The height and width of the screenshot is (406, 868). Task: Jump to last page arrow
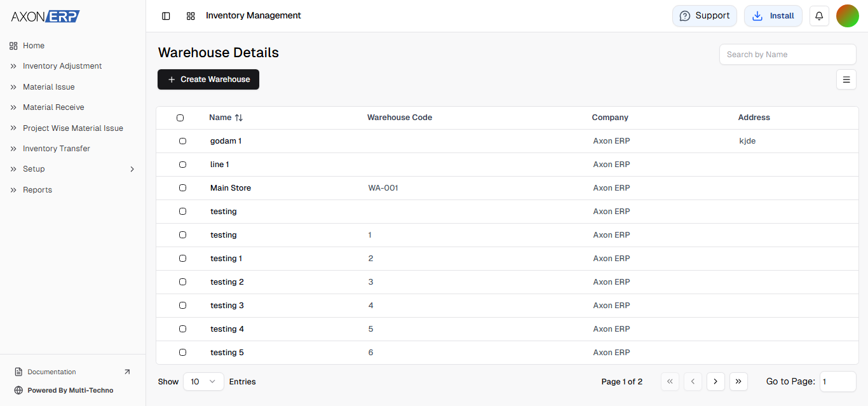(x=738, y=381)
